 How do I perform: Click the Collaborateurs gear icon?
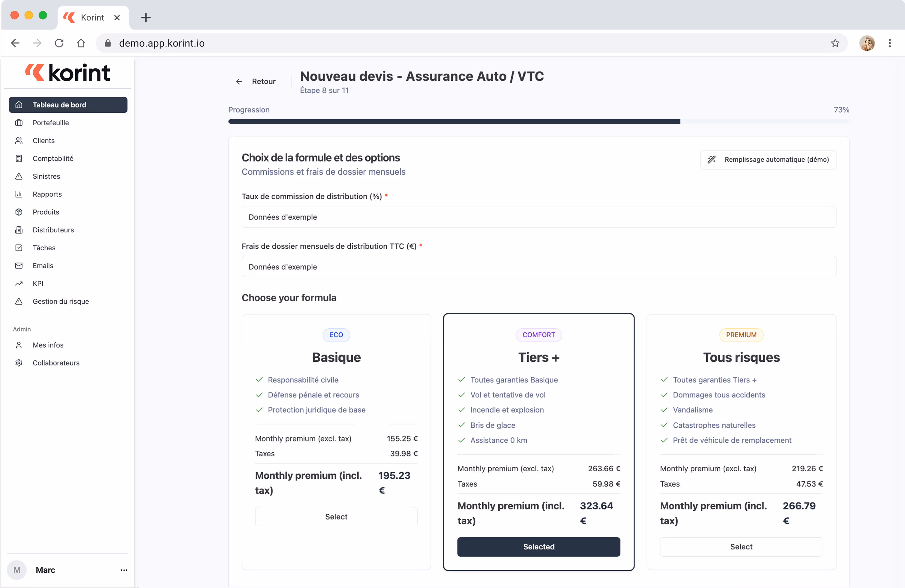[19, 363]
